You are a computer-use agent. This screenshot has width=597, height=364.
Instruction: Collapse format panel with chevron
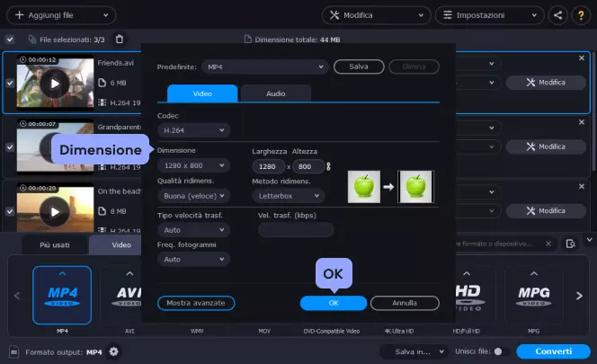[590, 240]
